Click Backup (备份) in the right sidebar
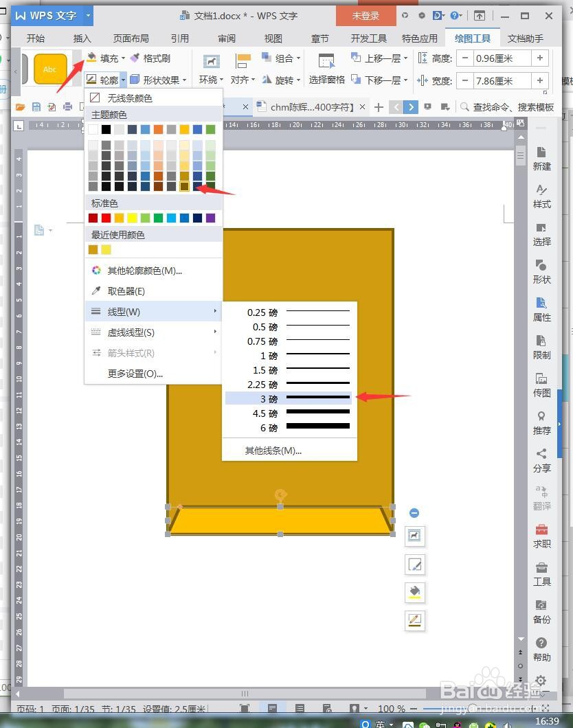 coord(541,612)
